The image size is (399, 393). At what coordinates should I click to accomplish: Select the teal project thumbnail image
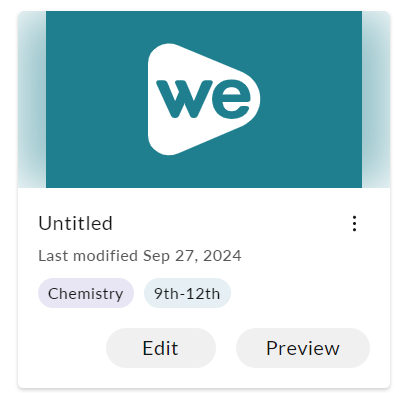click(204, 99)
